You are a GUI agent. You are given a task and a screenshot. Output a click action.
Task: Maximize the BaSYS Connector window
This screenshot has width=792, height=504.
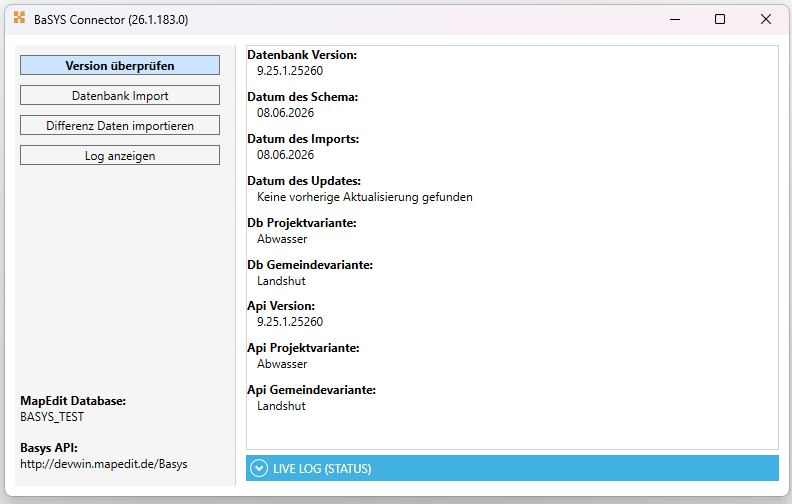[x=720, y=19]
